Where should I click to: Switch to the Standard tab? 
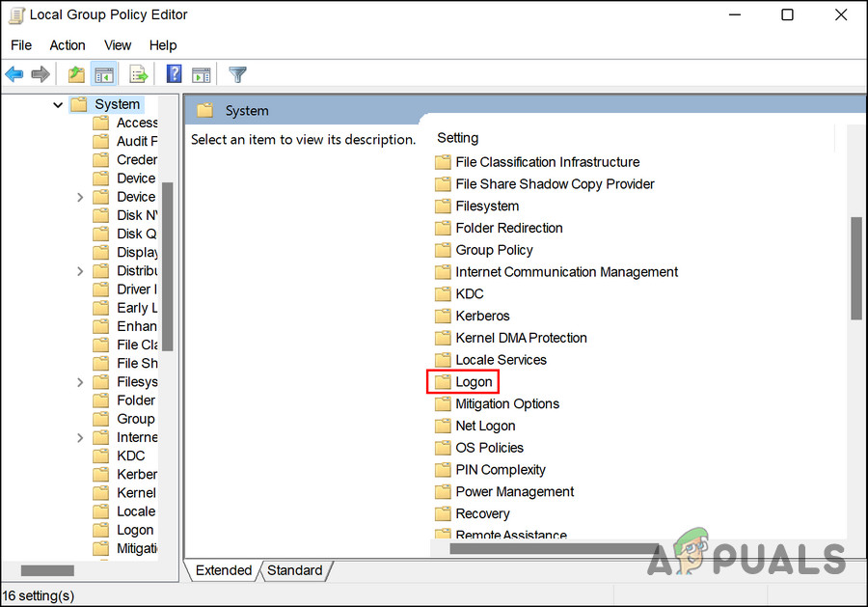click(294, 570)
